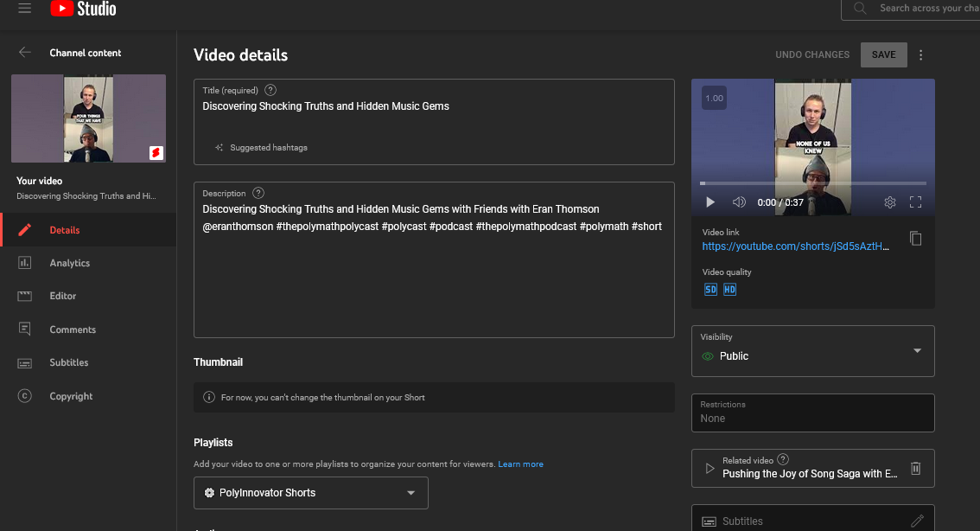Copy the video link with copy icon
The image size is (980, 531).
916,239
